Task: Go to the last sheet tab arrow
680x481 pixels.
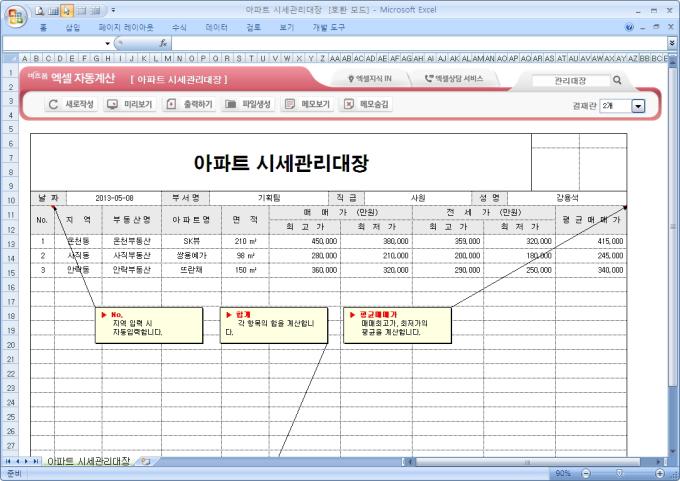Action: pyautogui.click(x=36, y=461)
